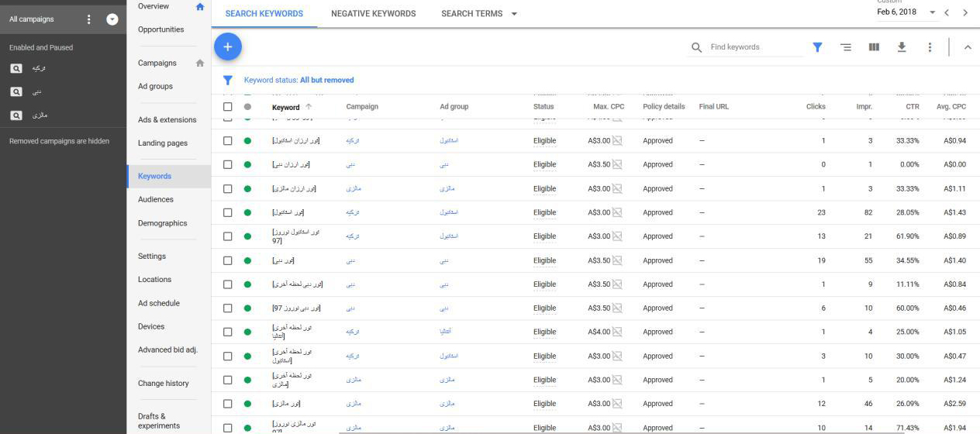Viewport: 980px width, 434px height.
Task: Tick the checkbox for the 26.09% CTR row
Action: [x=228, y=404]
